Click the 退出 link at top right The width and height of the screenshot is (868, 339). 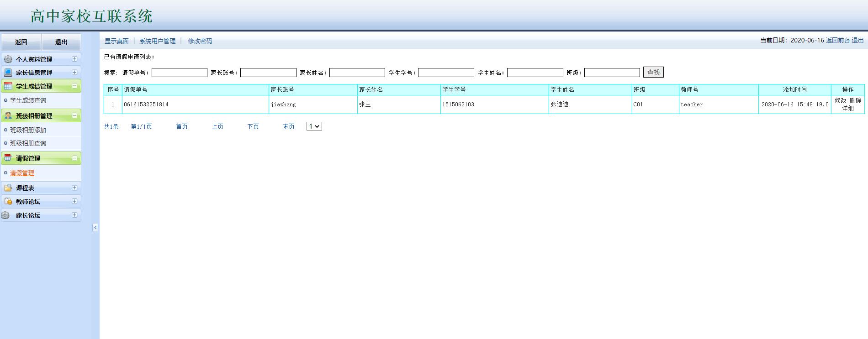857,40
